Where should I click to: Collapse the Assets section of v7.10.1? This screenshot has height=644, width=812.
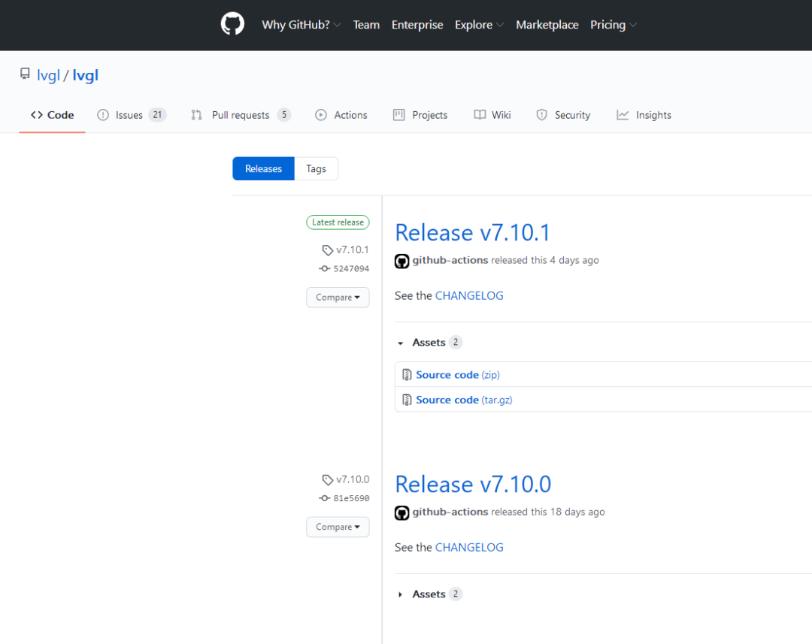click(429, 342)
